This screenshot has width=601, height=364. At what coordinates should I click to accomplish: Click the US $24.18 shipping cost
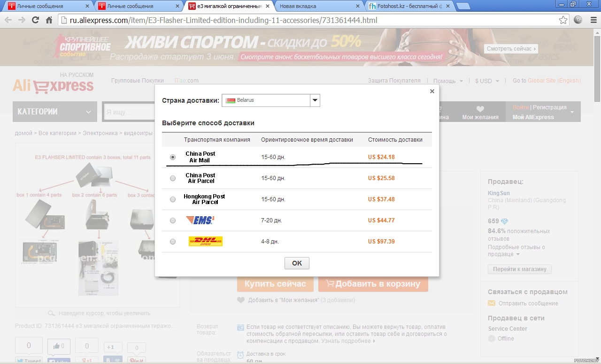[x=381, y=157]
